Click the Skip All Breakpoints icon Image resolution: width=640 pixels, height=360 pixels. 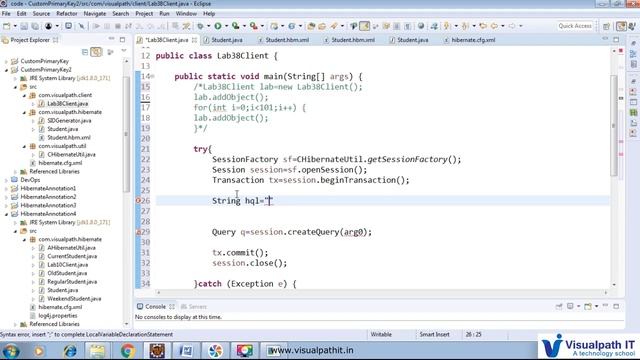pyautogui.click(x=82, y=26)
